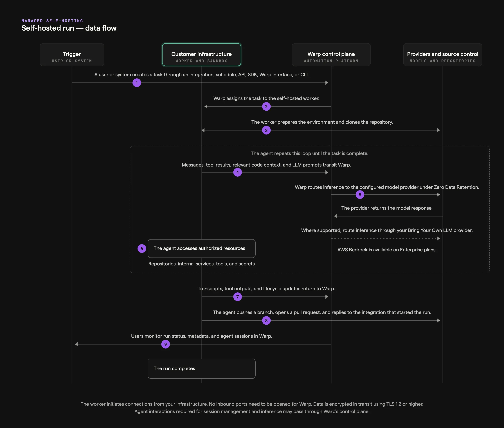Click step badge number 8
Viewport: 504px width, 428px height.
pos(266,320)
